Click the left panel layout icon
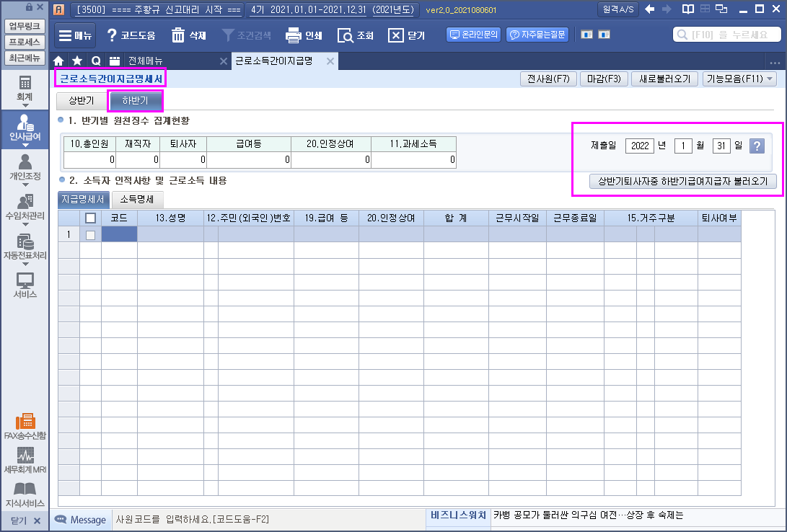 pyautogui.click(x=586, y=35)
